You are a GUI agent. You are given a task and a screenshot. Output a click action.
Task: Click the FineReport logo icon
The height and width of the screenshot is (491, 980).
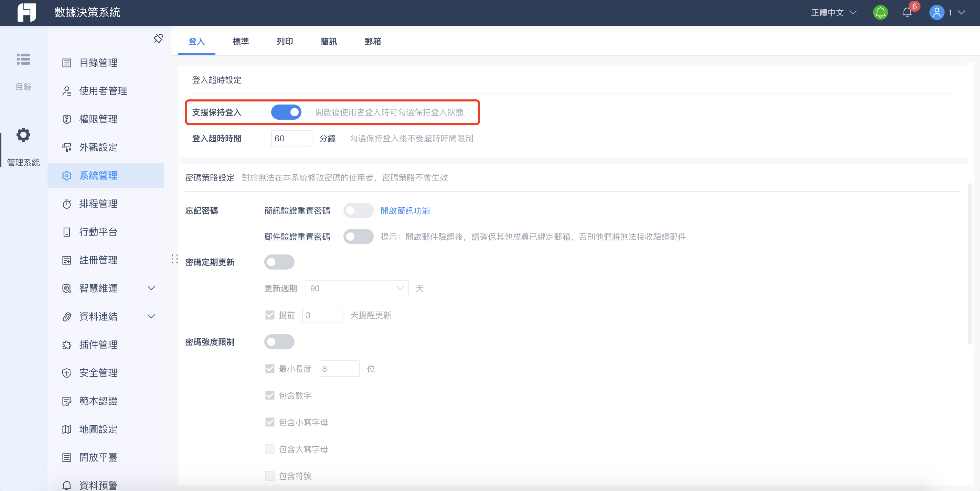pyautogui.click(x=26, y=12)
